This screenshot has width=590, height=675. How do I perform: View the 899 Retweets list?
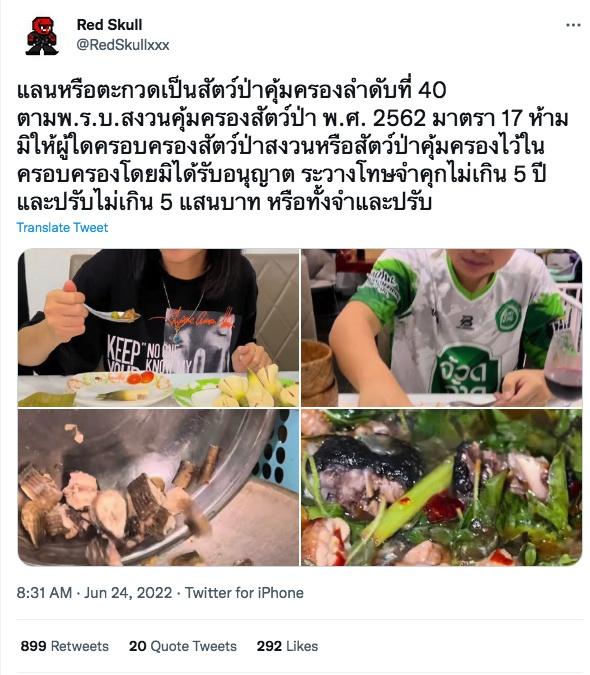tap(65, 646)
